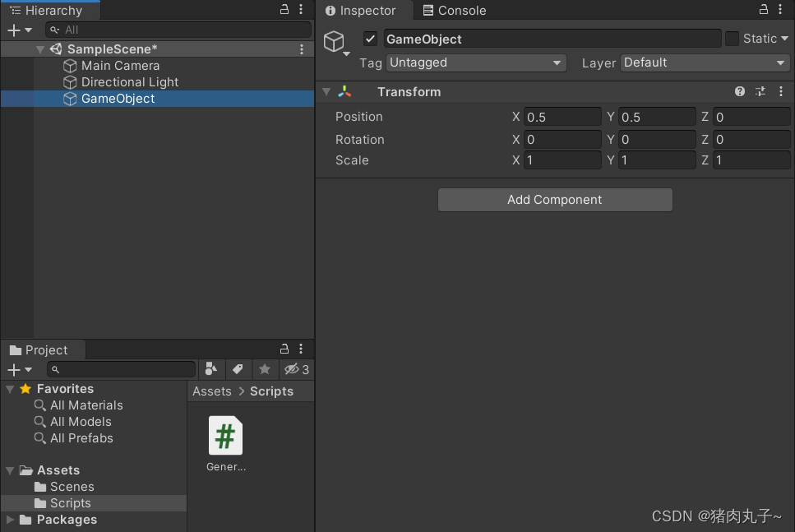Open the Transform component kebab menu
The height and width of the screenshot is (532, 795).
[780, 91]
